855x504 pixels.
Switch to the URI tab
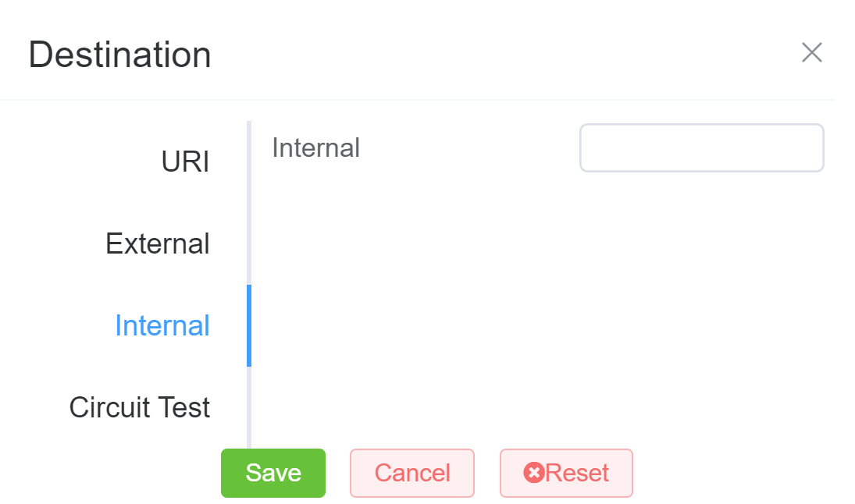click(185, 162)
